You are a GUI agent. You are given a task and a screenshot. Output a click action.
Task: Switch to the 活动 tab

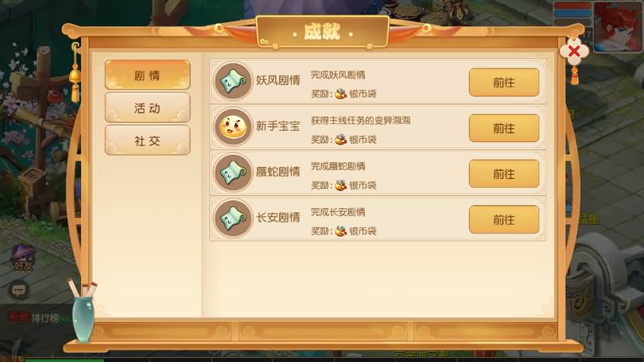[148, 107]
